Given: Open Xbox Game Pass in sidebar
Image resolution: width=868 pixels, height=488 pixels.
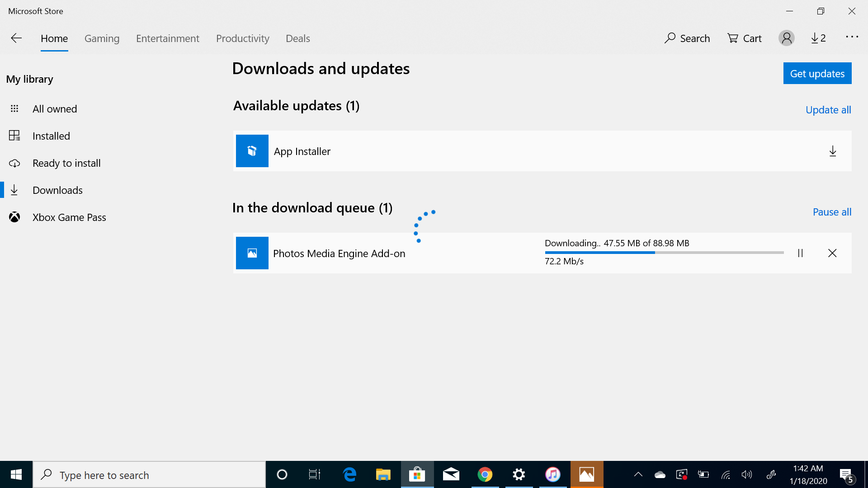Looking at the screenshot, I should [x=69, y=217].
